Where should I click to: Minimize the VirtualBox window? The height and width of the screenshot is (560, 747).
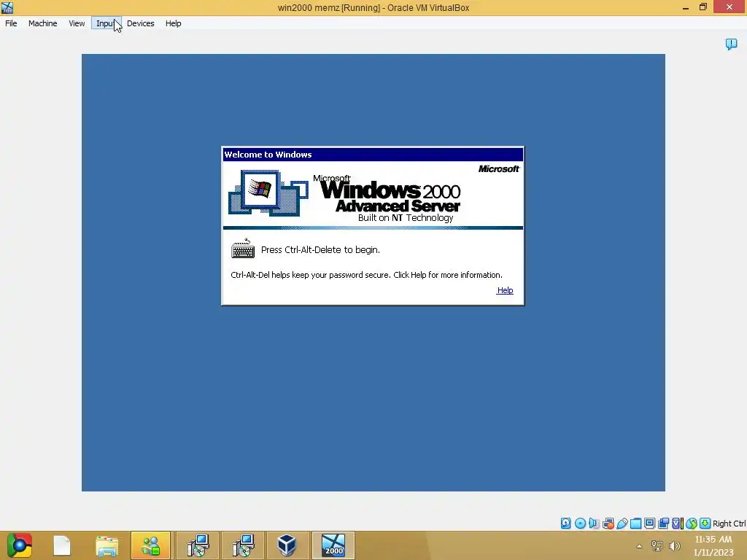pyautogui.click(x=686, y=7)
